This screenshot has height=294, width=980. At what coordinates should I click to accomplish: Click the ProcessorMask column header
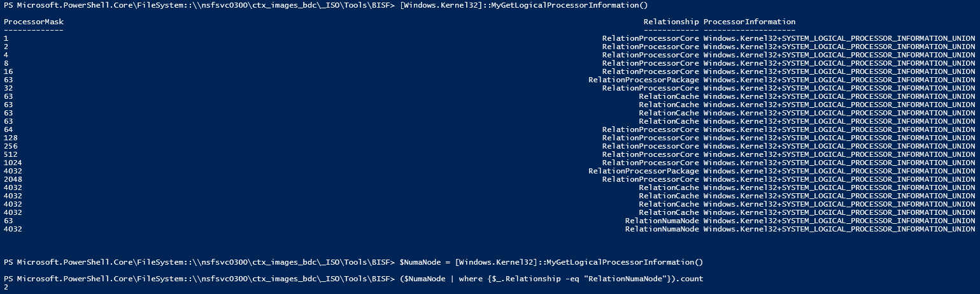pos(34,22)
